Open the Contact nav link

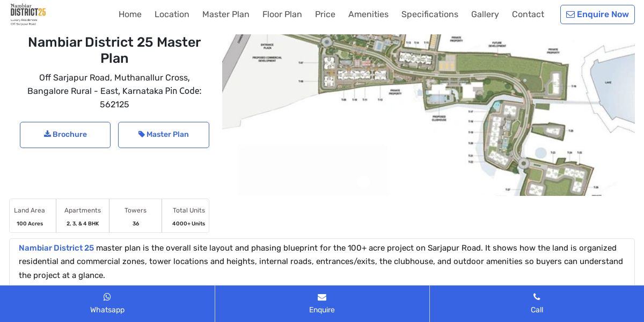(x=528, y=14)
